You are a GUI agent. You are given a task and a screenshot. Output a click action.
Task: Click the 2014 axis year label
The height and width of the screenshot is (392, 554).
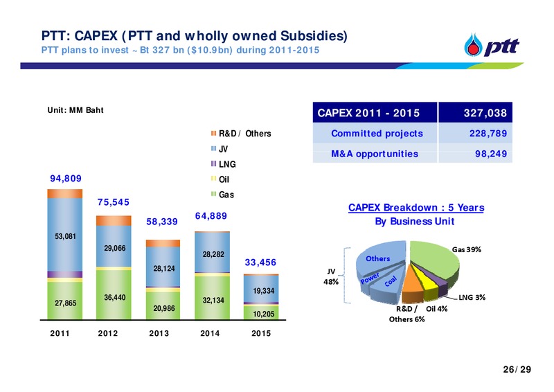tap(210, 333)
